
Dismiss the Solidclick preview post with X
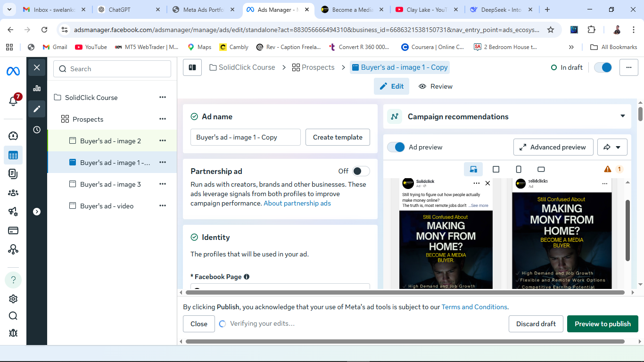click(x=487, y=183)
